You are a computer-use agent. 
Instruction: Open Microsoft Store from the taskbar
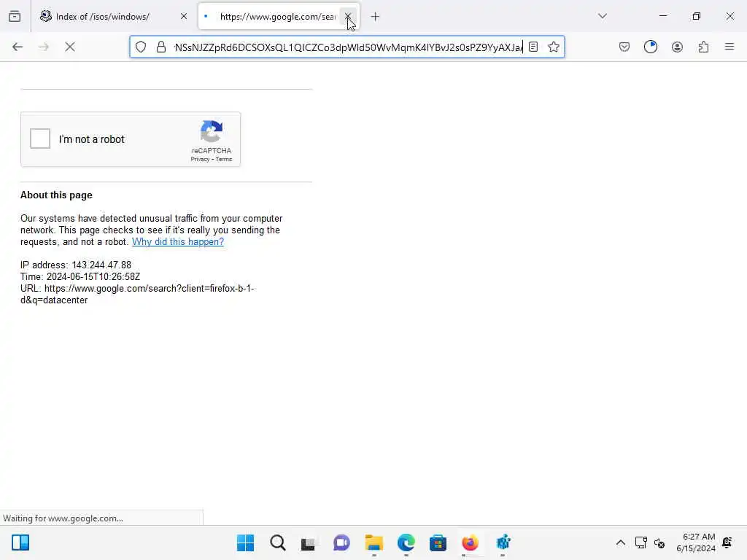point(438,542)
